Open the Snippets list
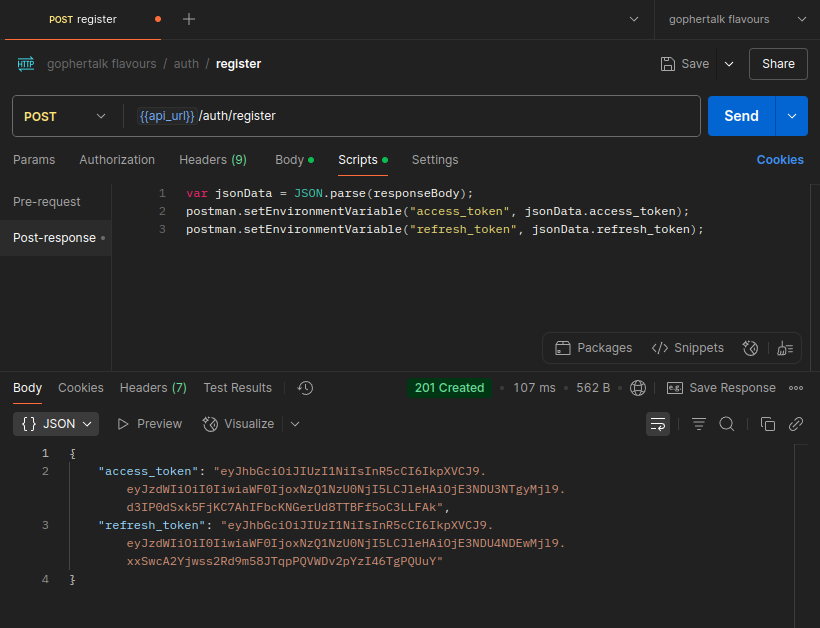 (x=688, y=348)
